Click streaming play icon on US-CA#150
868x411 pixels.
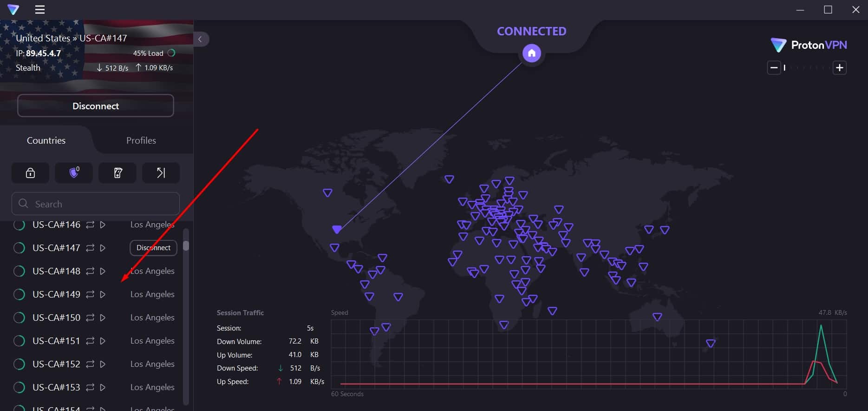[103, 318]
